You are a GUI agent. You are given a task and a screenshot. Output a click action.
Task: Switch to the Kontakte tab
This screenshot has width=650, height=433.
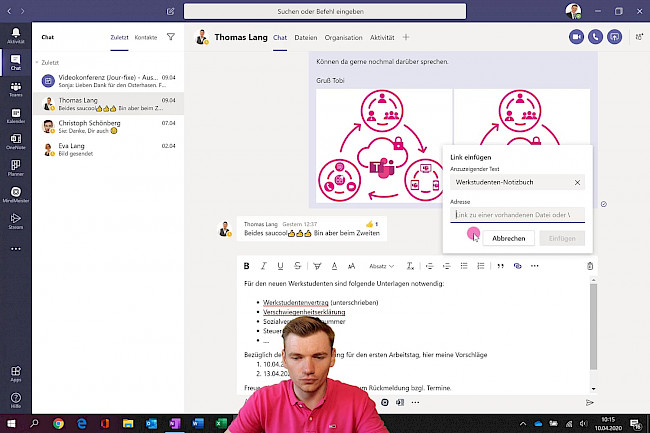[145, 37]
